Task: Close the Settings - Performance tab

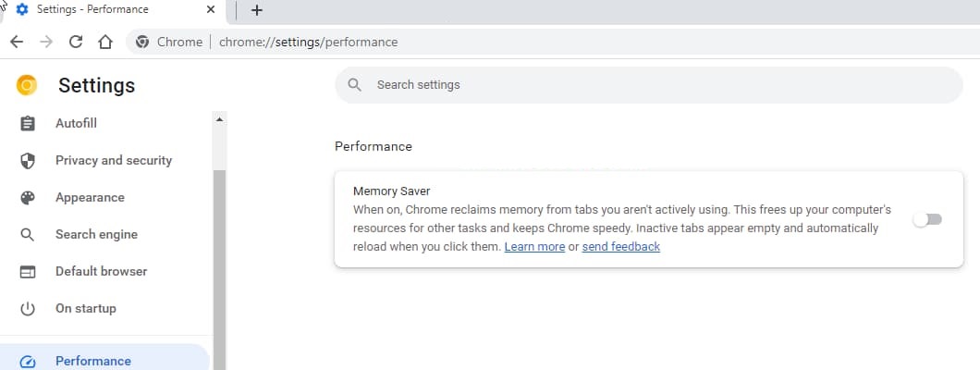Action: (x=211, y=10)
